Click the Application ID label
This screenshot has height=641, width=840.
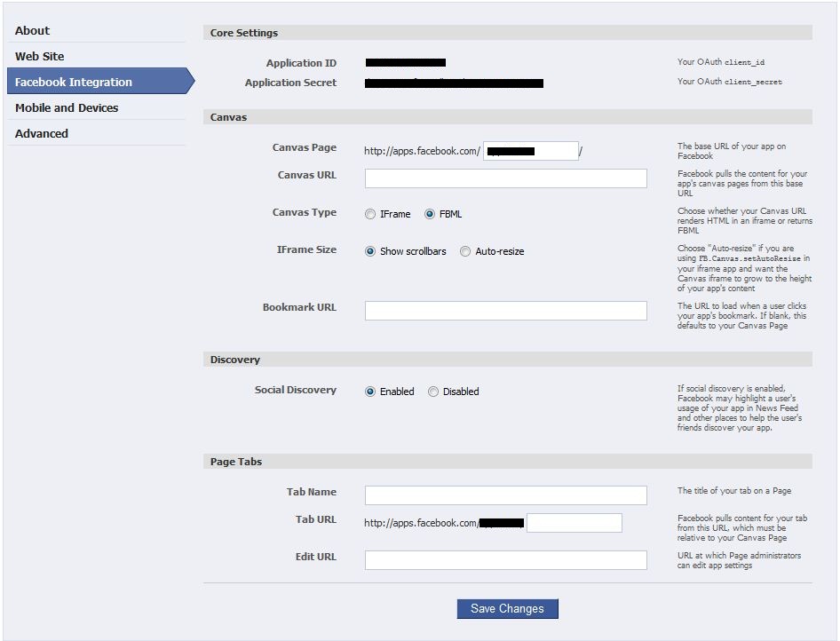[302, 63]
